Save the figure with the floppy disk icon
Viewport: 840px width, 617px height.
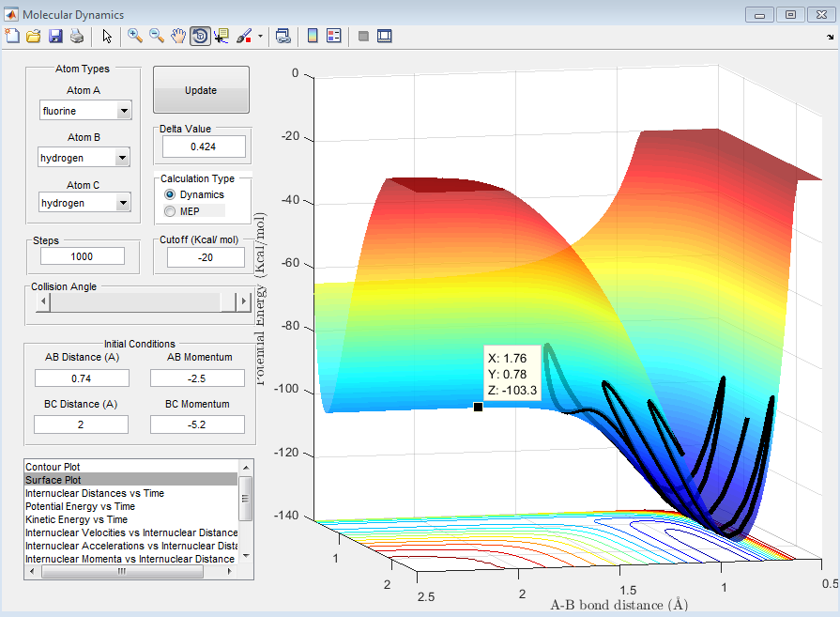coord(54,36)
